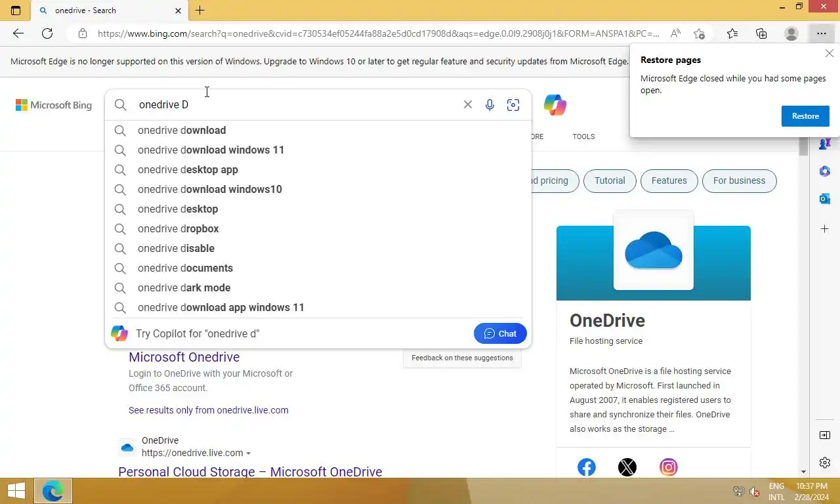Select suggestion "onedrive download windows 11"
Image resolution: width=840 pixels, height=504 pixels.
pos(318,150)
